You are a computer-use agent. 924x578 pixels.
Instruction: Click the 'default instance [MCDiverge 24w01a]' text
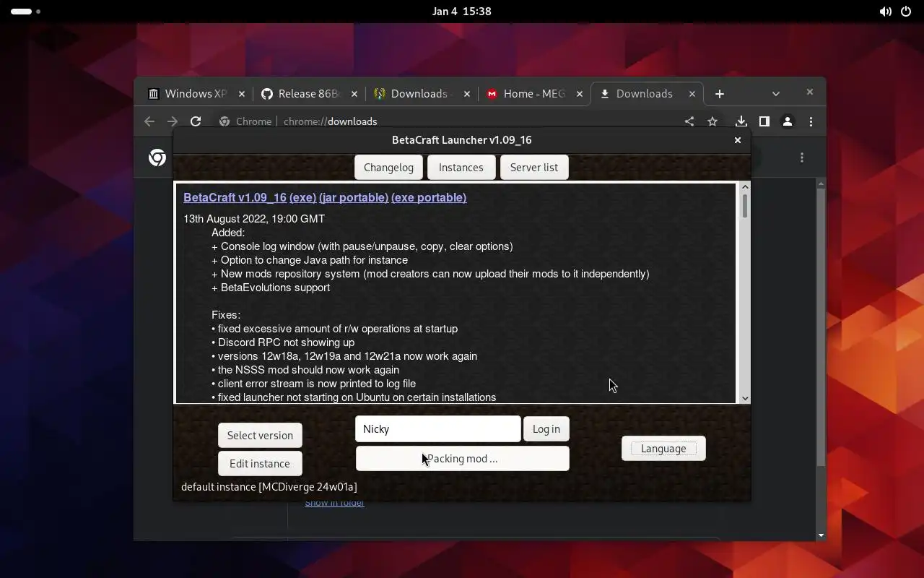coord(269,487)
